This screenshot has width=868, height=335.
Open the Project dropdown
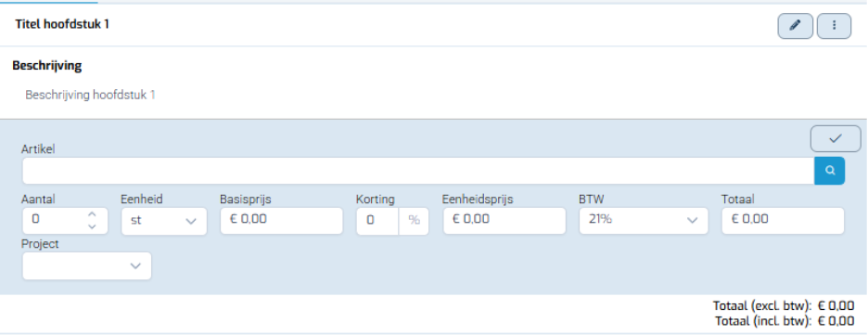[x=87, y=265]
